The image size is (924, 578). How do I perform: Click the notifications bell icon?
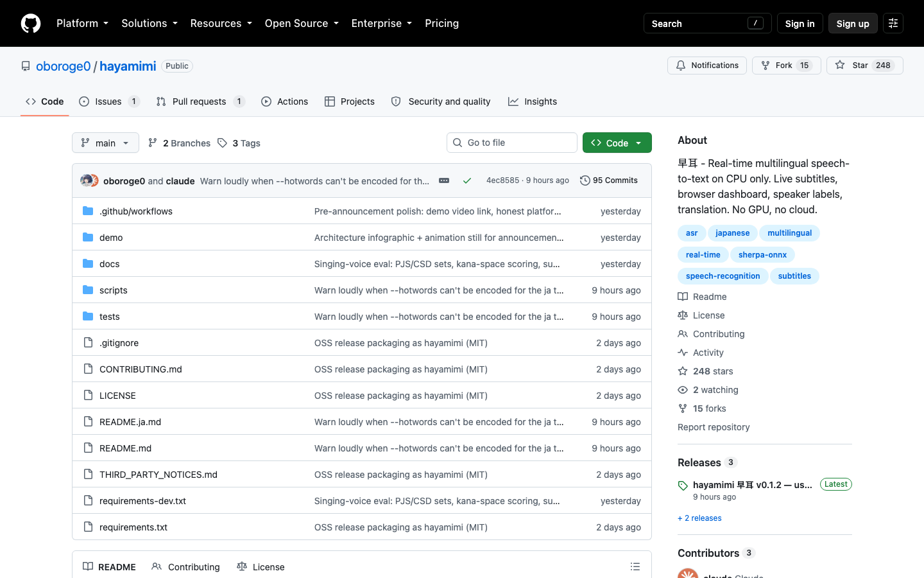coord(681,65)
